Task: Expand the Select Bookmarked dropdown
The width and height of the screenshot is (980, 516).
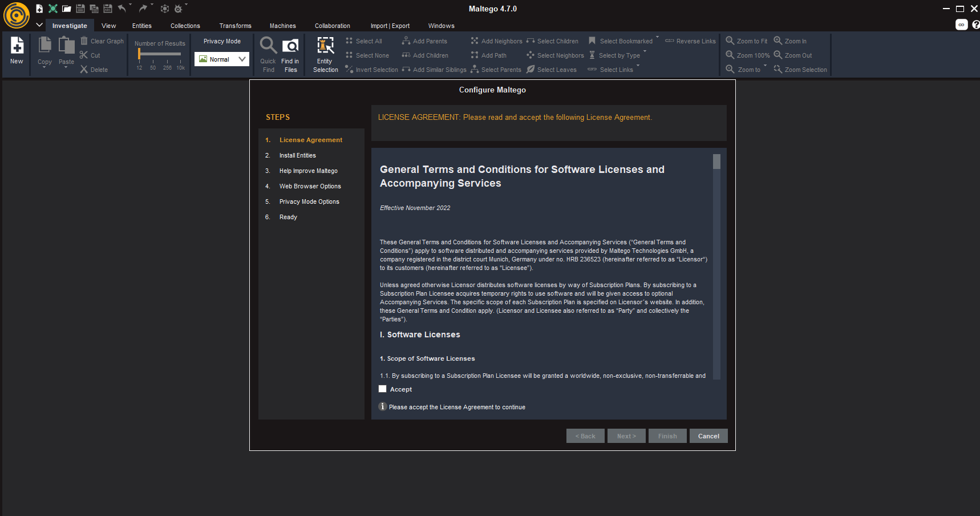Action: (657, 38)
